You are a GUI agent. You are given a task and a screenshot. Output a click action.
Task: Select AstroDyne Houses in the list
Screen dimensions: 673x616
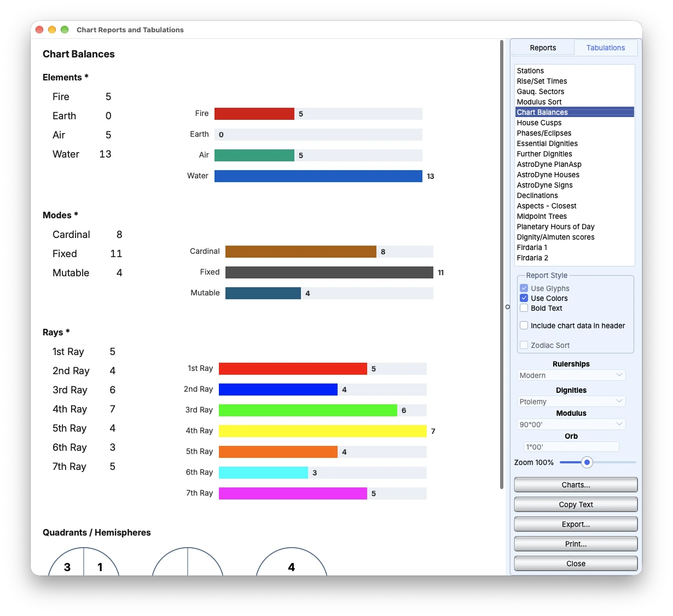coord(575,175)
